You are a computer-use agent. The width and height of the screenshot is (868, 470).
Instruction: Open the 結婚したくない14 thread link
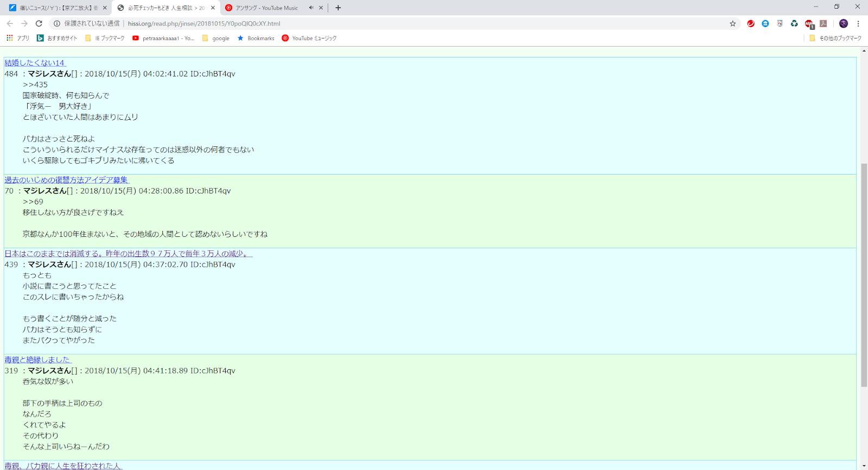click(35, 63)
